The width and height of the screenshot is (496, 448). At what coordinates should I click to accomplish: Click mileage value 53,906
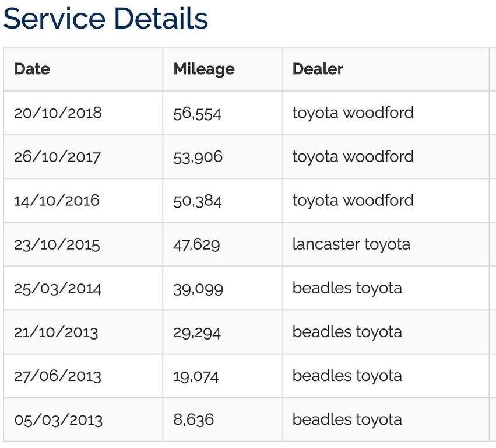[x=198, y=157]
